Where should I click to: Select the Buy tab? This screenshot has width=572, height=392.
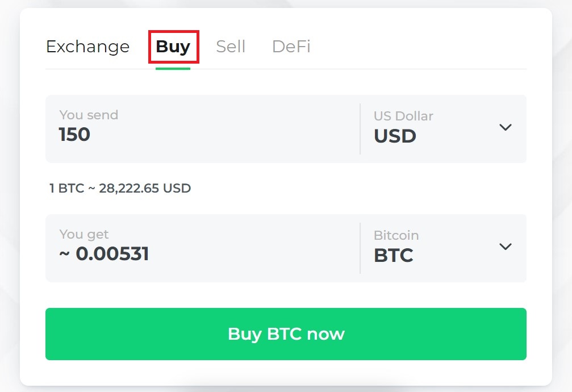(x=173, y=47)
